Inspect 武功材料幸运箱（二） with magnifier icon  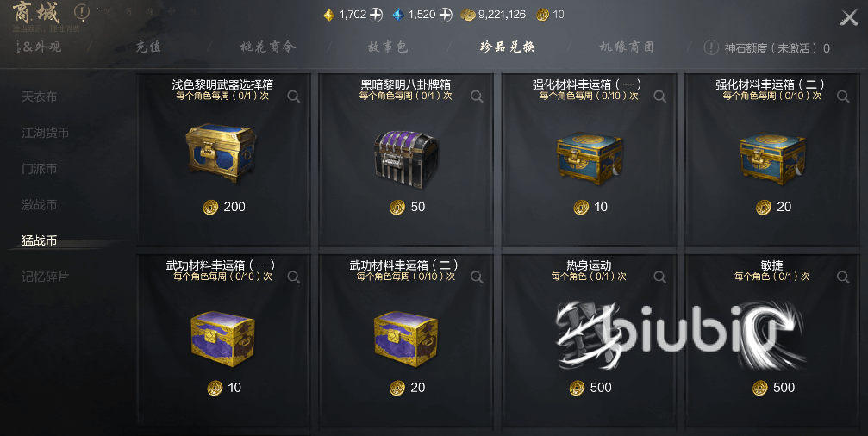477,277
